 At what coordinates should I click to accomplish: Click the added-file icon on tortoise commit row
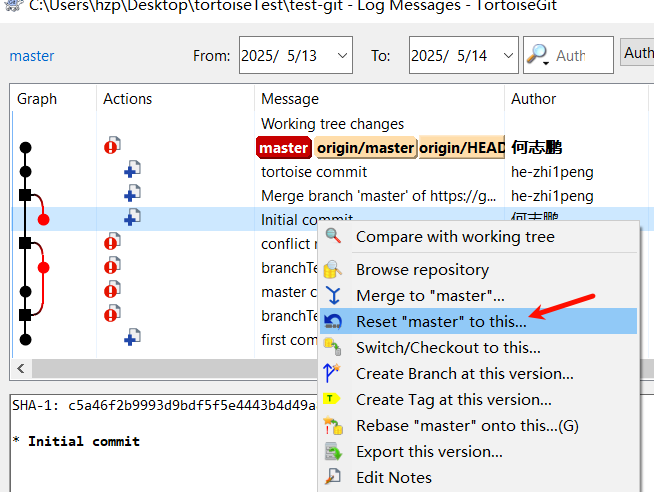[133, 169]
